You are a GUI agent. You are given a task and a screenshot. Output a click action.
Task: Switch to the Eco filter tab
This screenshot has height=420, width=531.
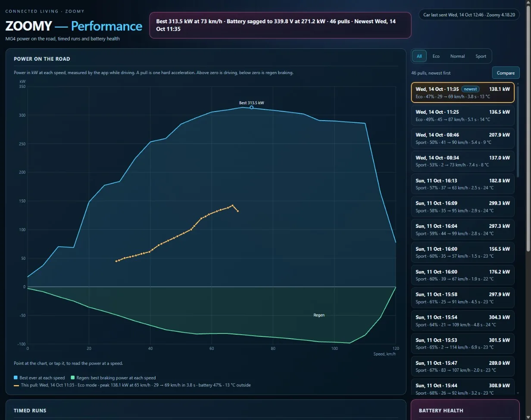pos(436,56)
